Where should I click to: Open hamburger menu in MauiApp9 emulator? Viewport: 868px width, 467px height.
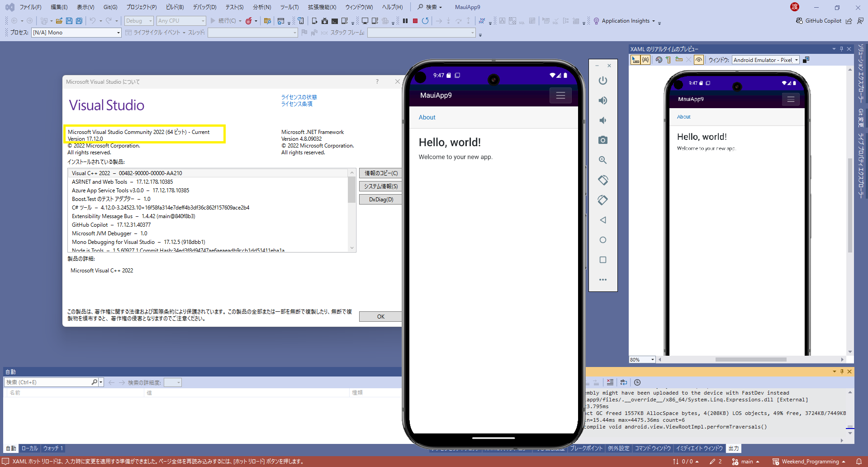pos(560,95)
